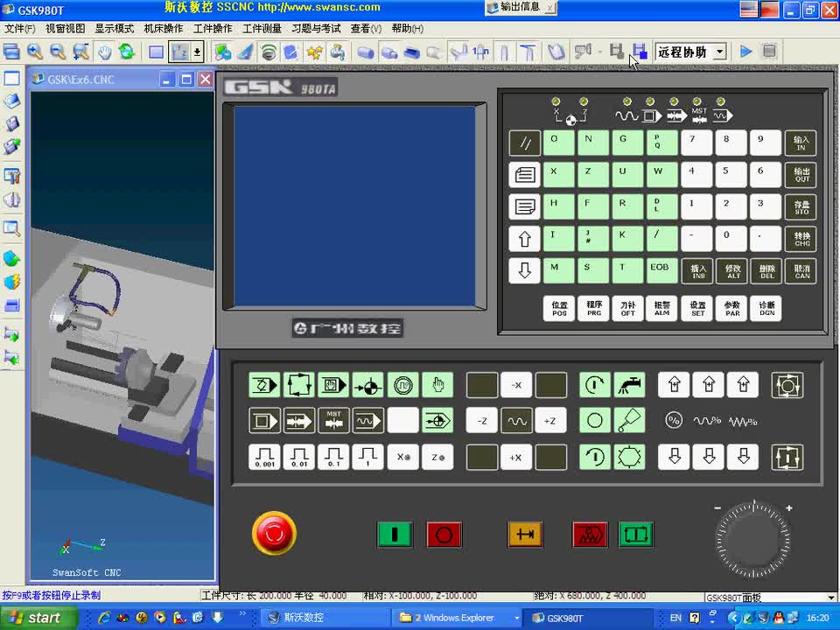This screenshot has height=630, width=840.
Task: Click the rotate view green arrows icon
Action: pyautogui.click(x=127, y=52)
